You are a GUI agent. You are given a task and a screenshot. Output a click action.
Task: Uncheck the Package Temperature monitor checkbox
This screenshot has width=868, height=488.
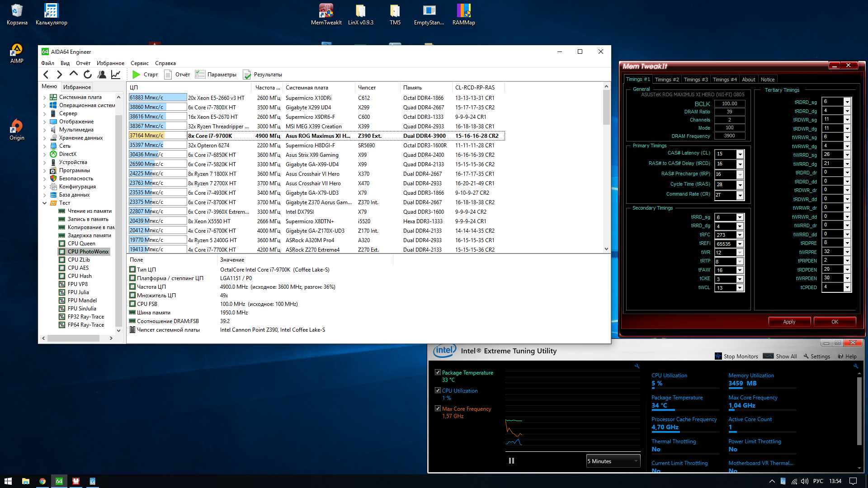pos(438,372)
